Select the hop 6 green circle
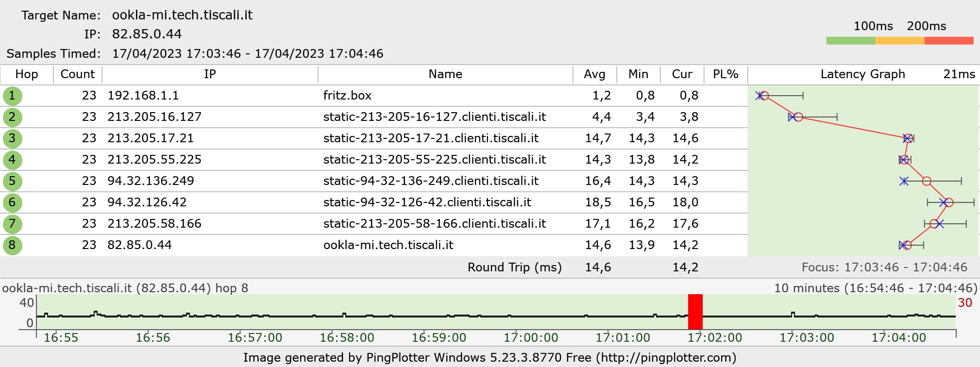Image resolution: width=980 pixels, height=367 pixels. (12, 202)
